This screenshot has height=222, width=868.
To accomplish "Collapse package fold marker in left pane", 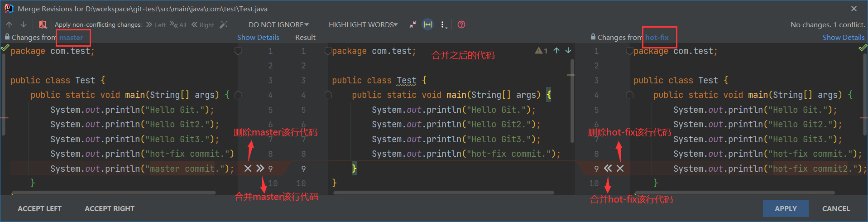I will click(238, 51).
